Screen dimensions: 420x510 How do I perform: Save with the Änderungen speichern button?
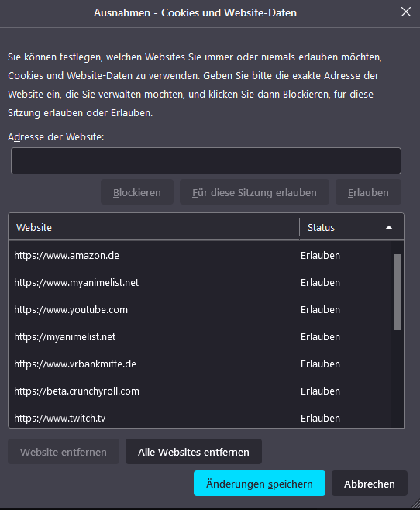pyautogui.click(x=260, y=484)
